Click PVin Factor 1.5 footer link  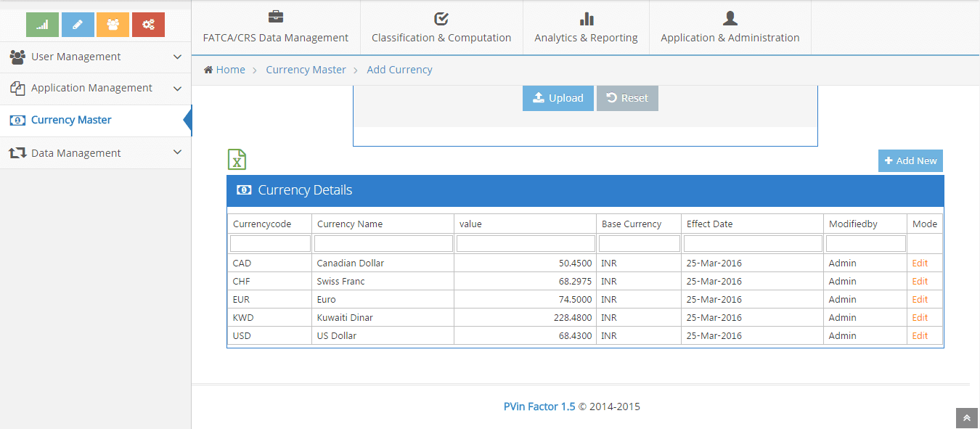coord(539,406)
